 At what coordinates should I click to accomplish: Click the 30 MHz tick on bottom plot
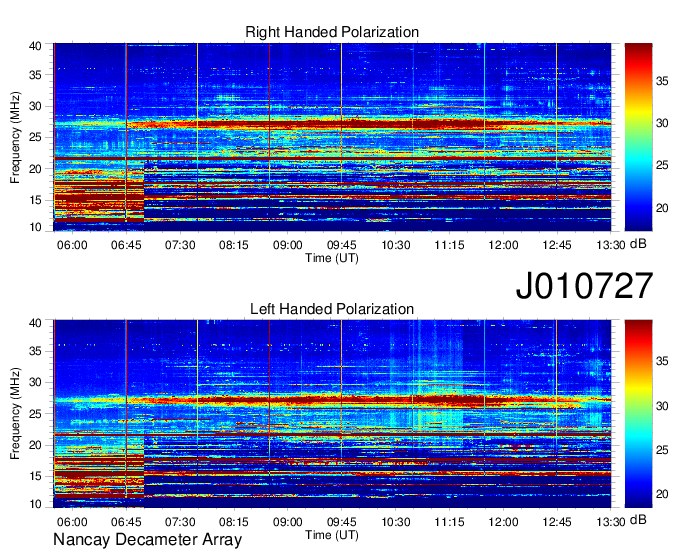tap(35, 382)
